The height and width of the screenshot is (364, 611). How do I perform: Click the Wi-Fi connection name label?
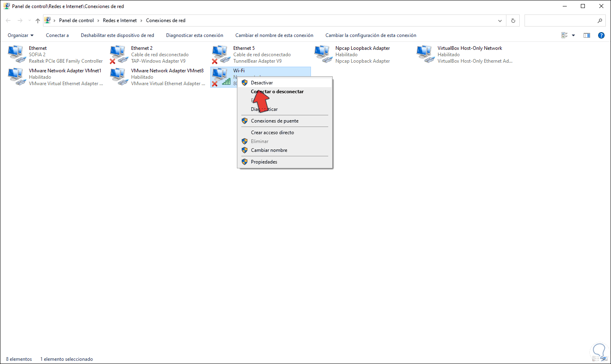pos(239,71)
